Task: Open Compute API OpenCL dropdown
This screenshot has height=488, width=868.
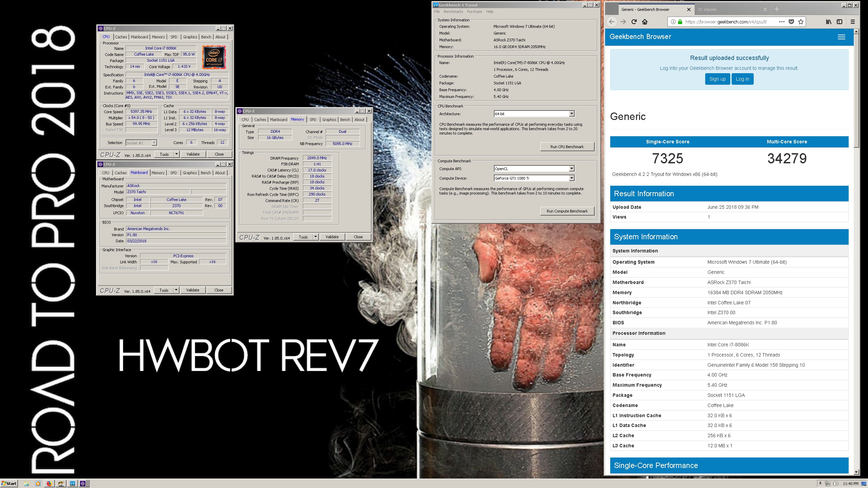Action: [x=572, y=169]
